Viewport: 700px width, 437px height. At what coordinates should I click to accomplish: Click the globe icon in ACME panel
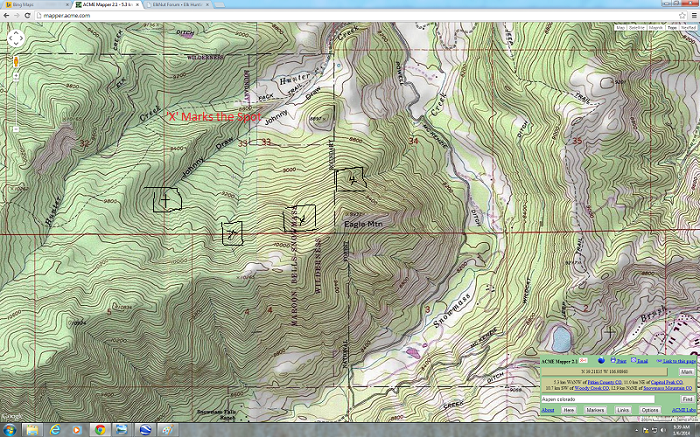(x=601, y=360)
